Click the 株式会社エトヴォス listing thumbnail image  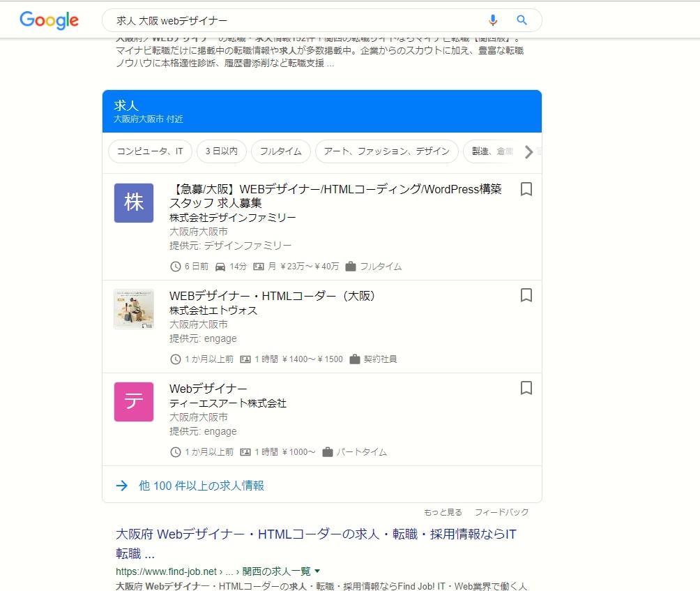tap(134, 309)
